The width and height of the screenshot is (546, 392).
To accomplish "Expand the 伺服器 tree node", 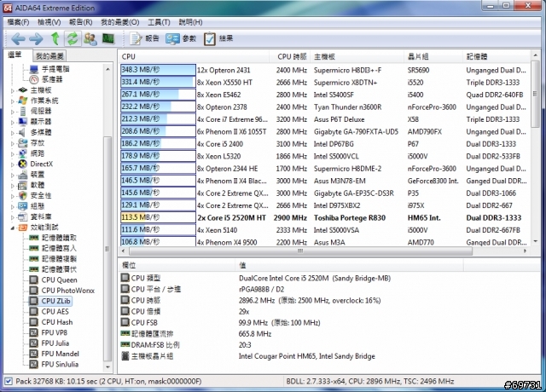I will [x=13, y=112].
